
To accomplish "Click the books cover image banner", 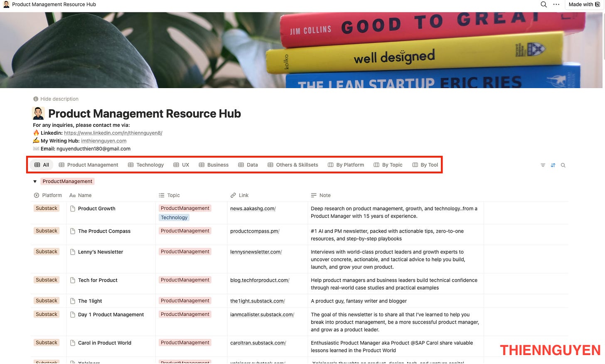I will click(302, 50).
